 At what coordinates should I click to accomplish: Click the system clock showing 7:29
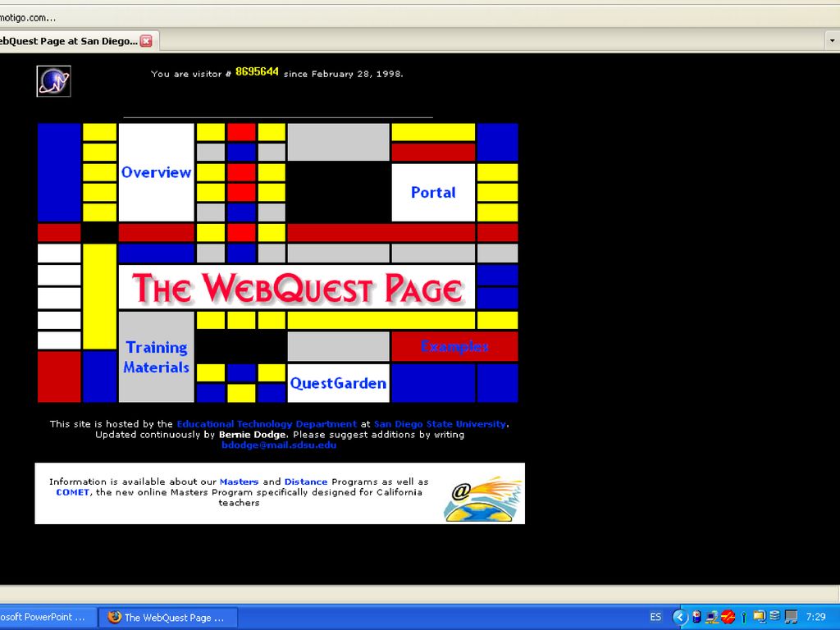816,617
